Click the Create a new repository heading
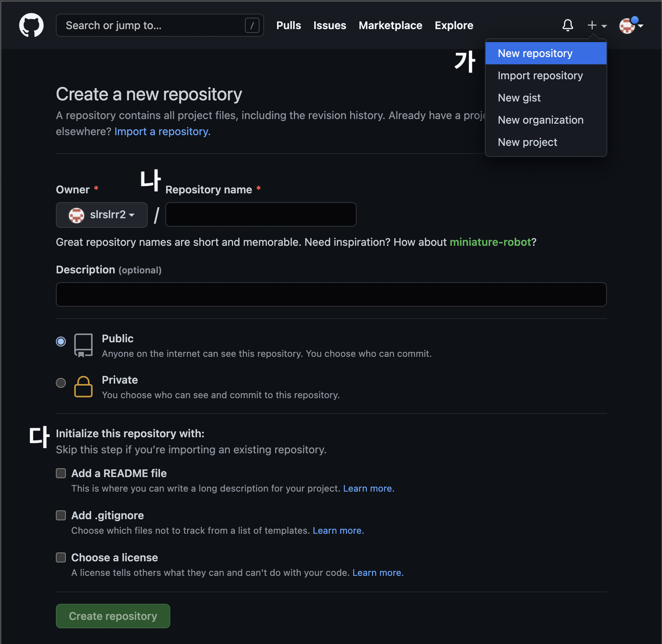This screenshot has width=662, height=644. tap(149, 94)
